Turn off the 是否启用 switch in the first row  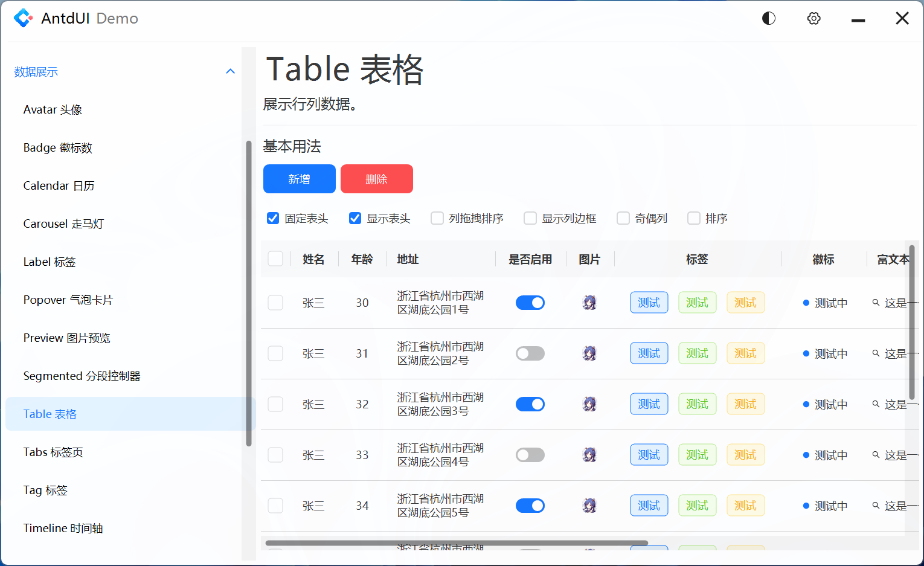coord(530,302)
